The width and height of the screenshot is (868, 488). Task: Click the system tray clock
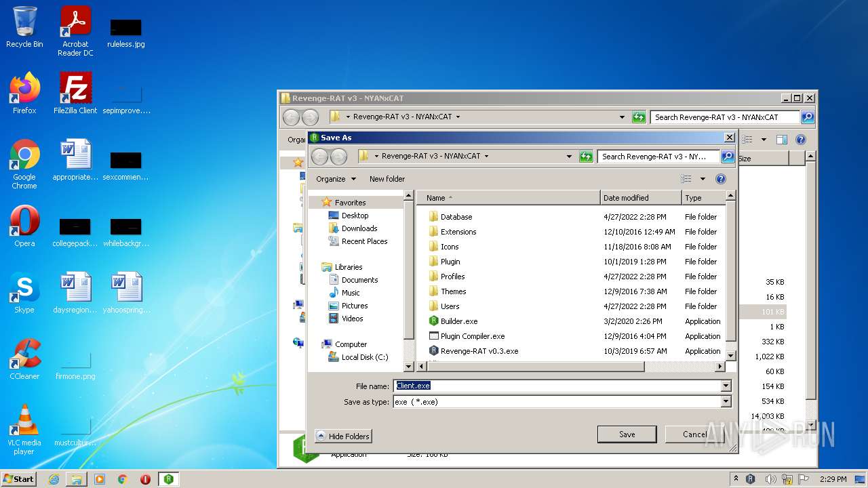833,479
